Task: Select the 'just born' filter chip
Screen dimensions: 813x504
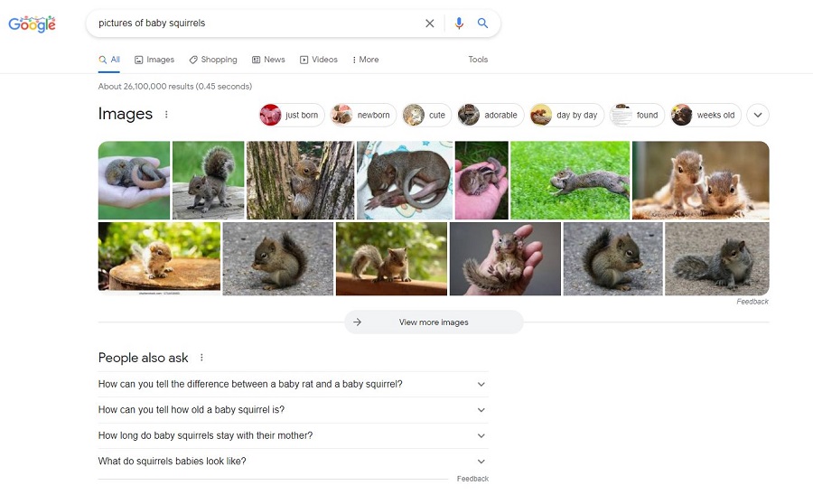Action: pos(292,115)
